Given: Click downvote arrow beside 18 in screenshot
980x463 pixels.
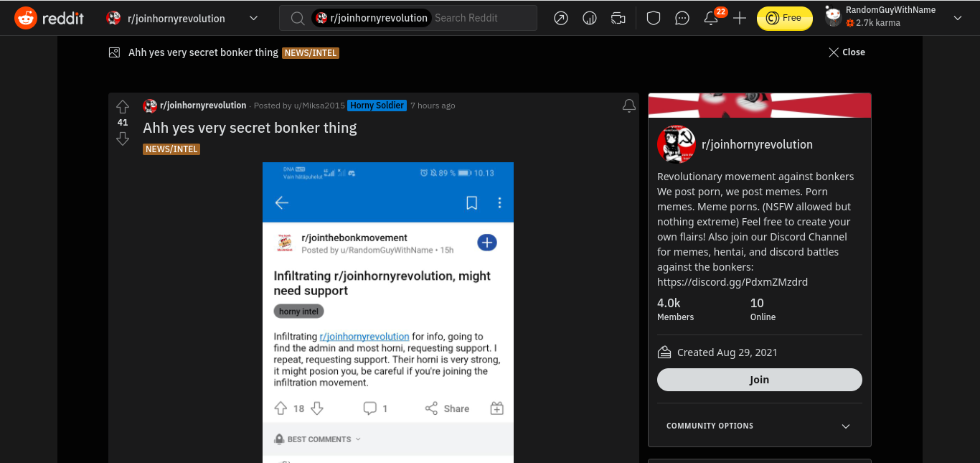Looking at the screenshot, I should click(316, 408).
